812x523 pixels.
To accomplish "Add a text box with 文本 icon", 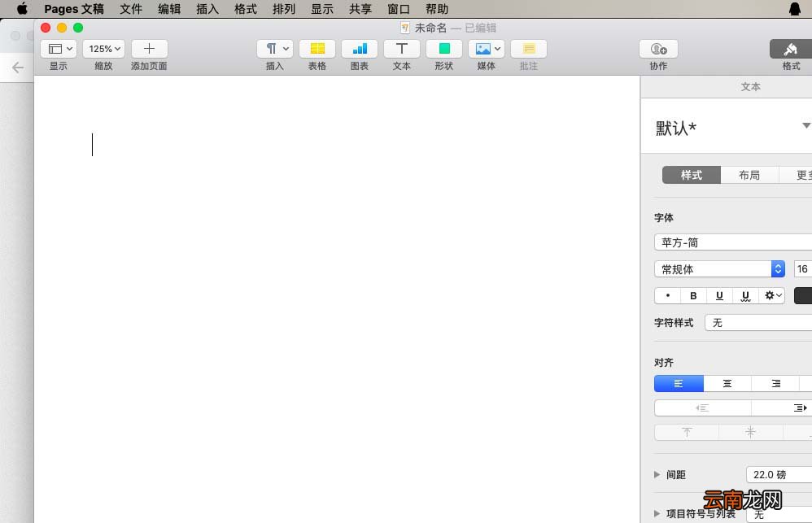I will pos(402,49).
